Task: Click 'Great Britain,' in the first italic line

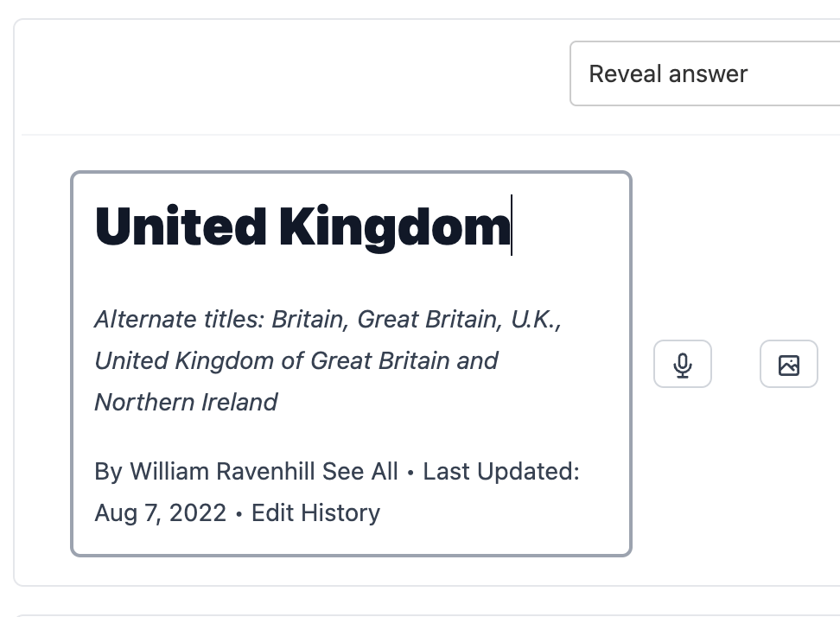Action: [x=430, y=319]
